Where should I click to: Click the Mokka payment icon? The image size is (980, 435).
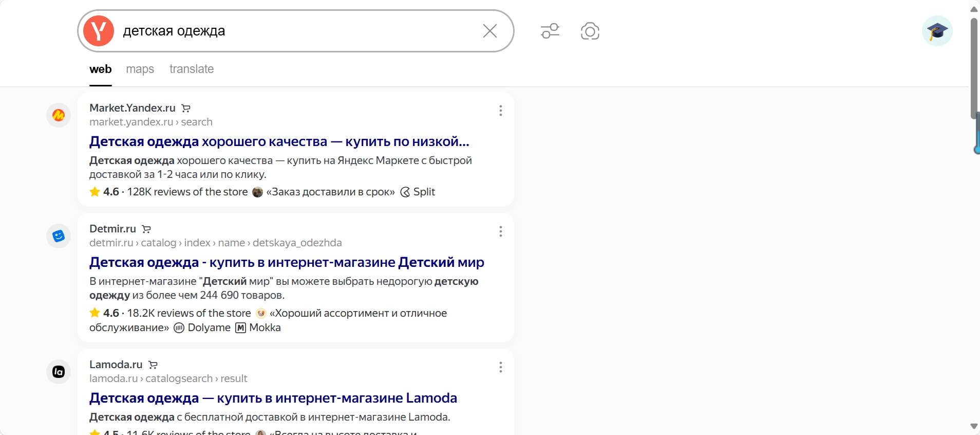[x=240, y=328]
